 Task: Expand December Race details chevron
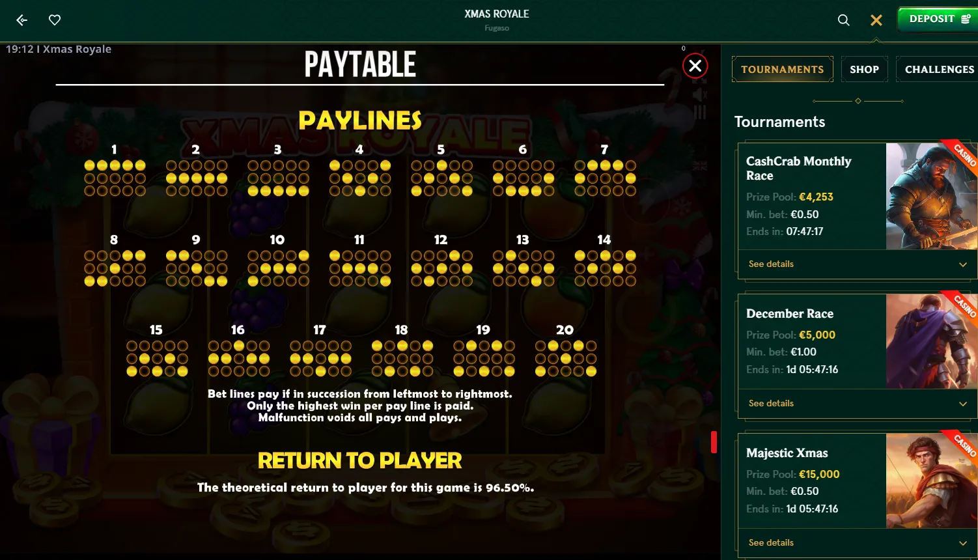963,404
